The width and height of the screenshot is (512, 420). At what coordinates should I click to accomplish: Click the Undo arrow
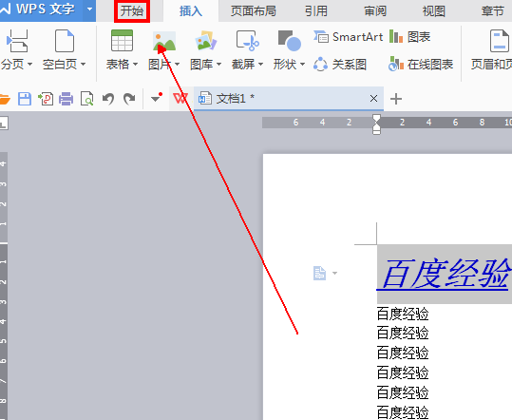point(108,99)
